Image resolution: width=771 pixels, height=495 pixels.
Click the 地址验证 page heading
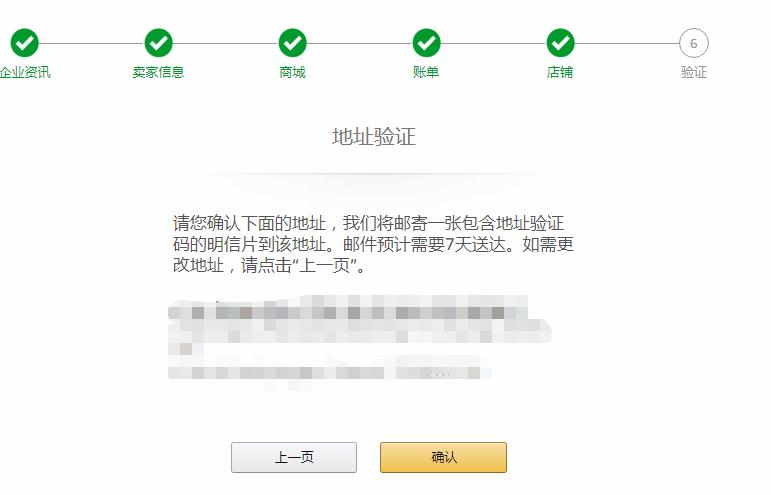click(374, 137)
